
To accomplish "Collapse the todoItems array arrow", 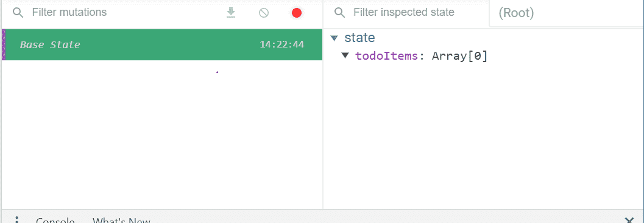I will 345,56.
